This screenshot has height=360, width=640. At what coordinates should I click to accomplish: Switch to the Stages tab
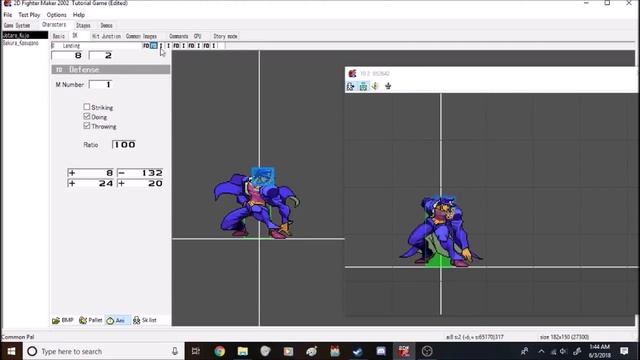(x=83, y=25)
